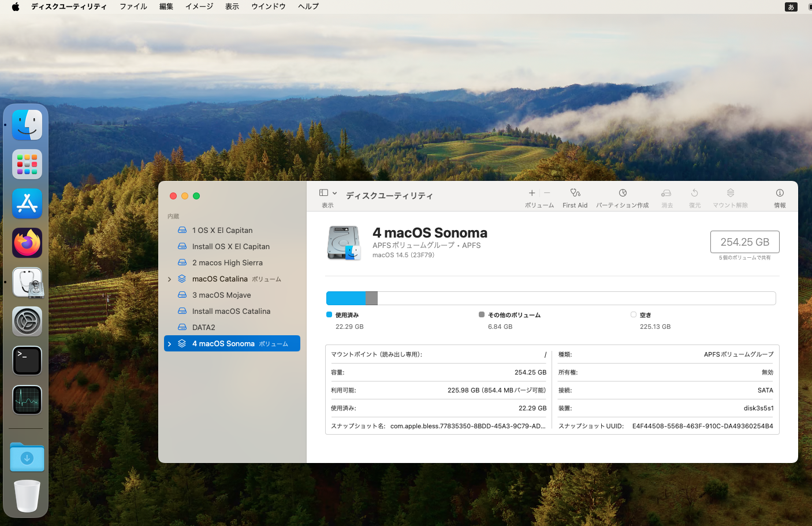
Task: Click the snapshot UUID value text
Action: pyautogui.click(x=702, y=426)
